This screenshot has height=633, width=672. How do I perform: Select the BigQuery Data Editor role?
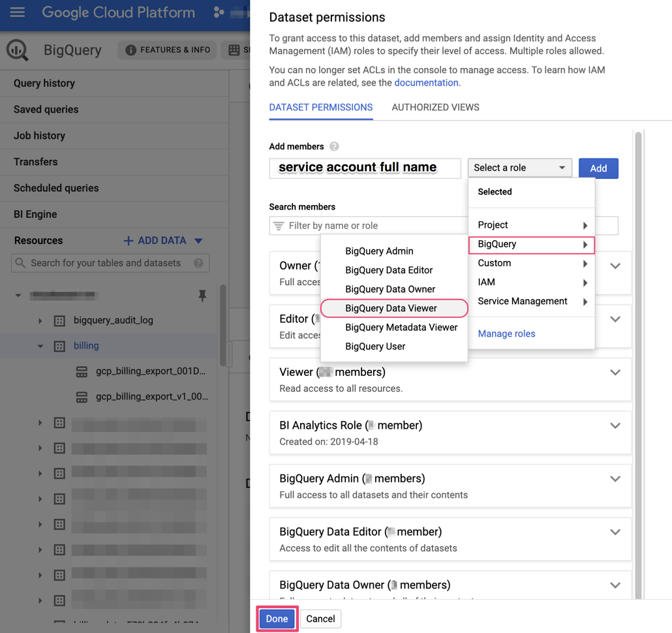[x=394, y=270]
